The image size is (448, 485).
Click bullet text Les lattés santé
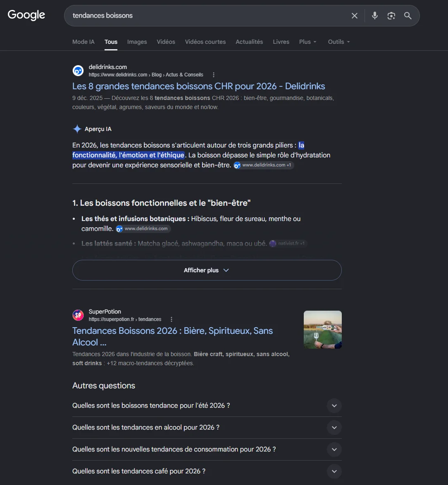click(109, 243)
